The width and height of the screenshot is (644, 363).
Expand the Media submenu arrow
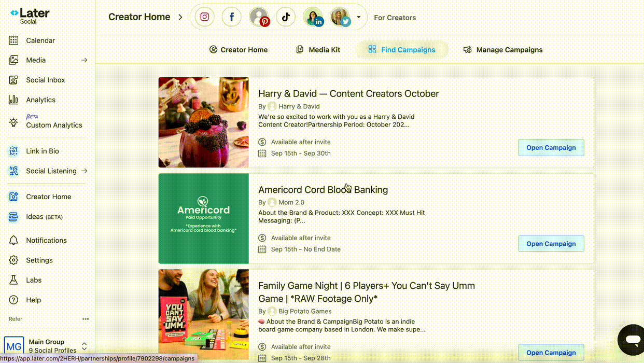84,60
